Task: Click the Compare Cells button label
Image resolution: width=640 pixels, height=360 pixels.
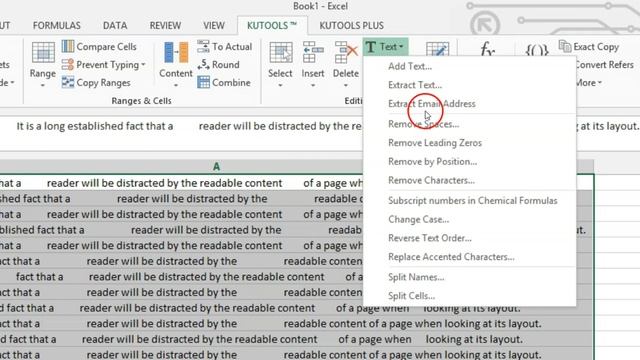Action: pyautogui.click(x=107, y=47)
